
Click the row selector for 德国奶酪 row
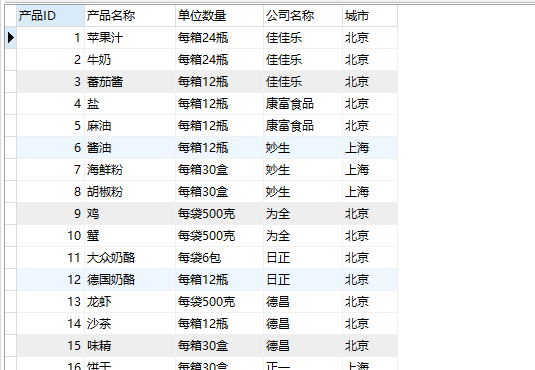[11, 280]
